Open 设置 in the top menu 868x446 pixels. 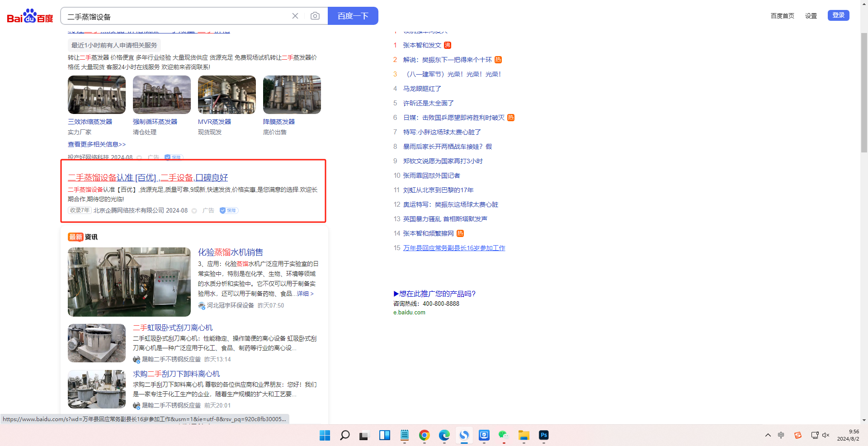pos(811,16)
